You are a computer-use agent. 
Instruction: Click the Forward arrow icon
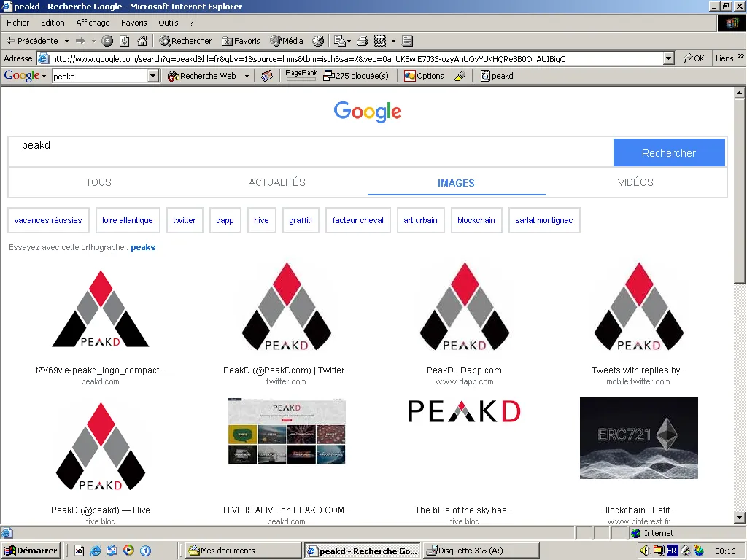80,41
